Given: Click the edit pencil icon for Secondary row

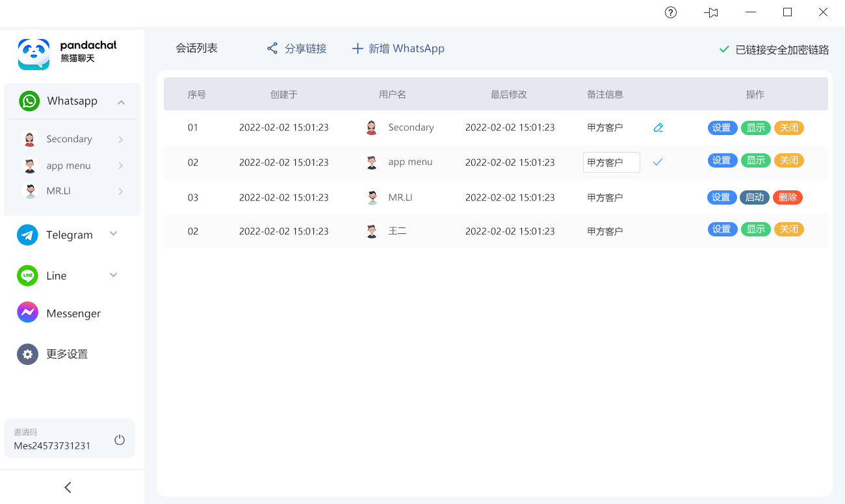Looking at the screenshot, I should click(x=658, y=128).
